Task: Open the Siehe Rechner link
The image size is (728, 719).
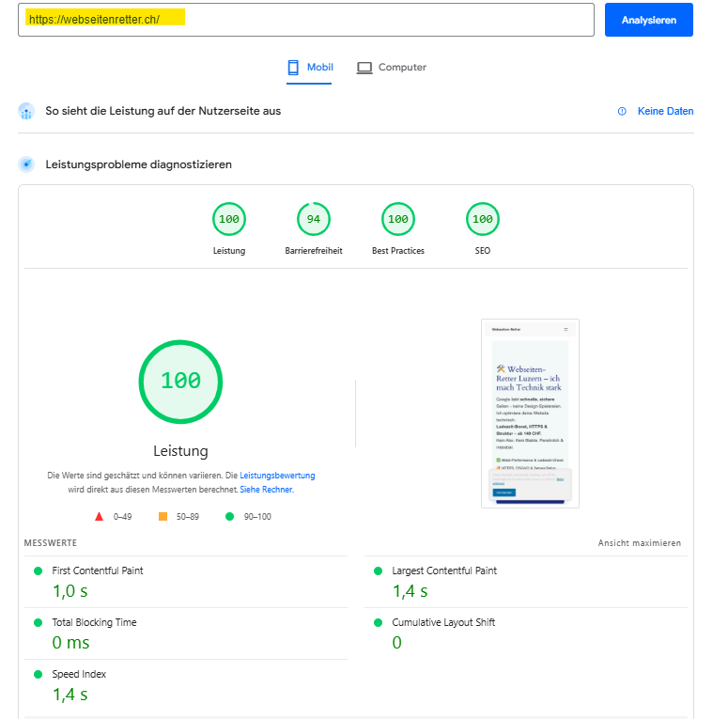Action: tap(267, 490)
